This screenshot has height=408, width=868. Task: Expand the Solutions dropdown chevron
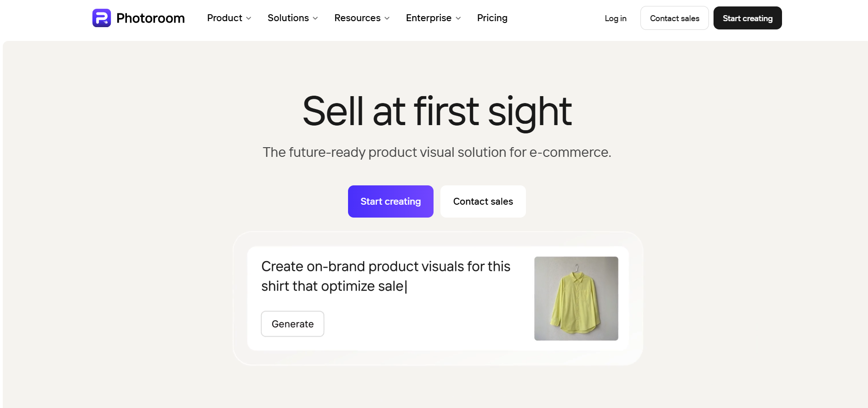(315, 18)
